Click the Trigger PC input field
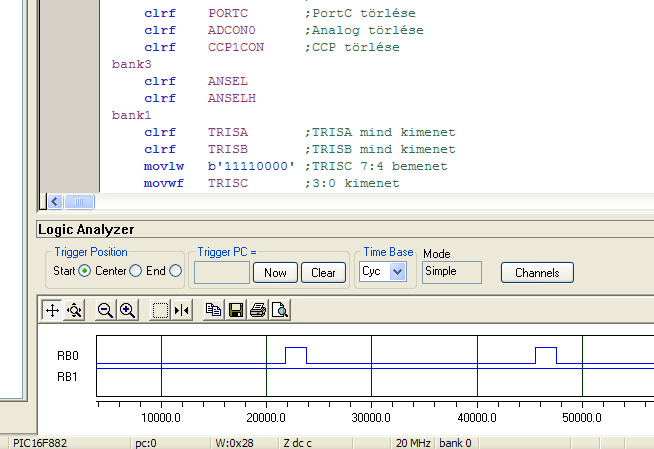Viewport: 654px width, 449px height. tap(222, 273)
